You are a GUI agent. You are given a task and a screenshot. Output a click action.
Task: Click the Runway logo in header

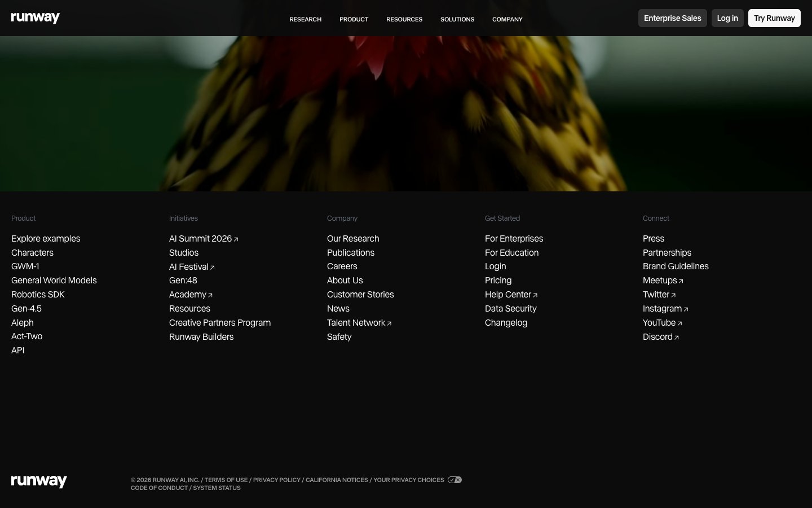tap(36, 18)
